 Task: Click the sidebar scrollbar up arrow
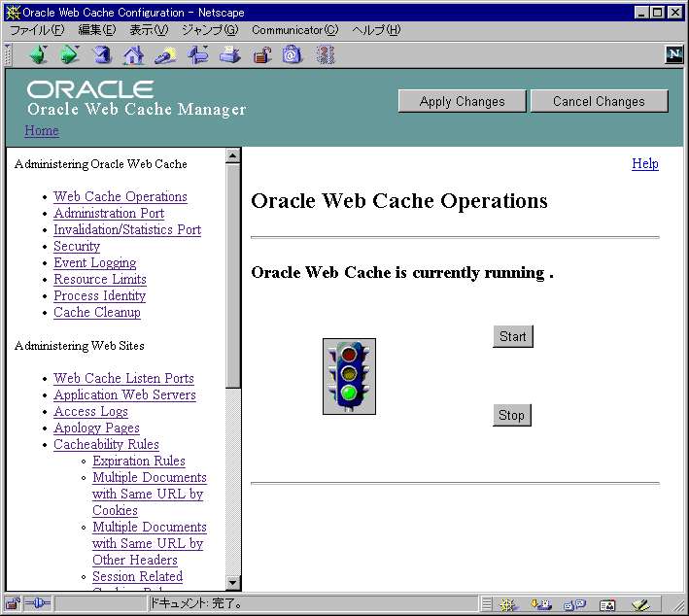pyautogui.click(x=233, y=155)
